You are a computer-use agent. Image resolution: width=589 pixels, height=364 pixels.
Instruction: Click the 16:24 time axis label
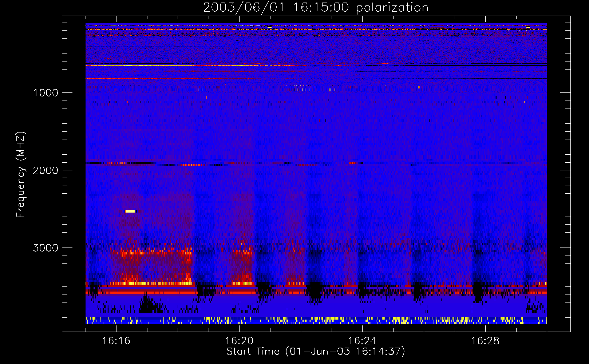pos(362,341)
